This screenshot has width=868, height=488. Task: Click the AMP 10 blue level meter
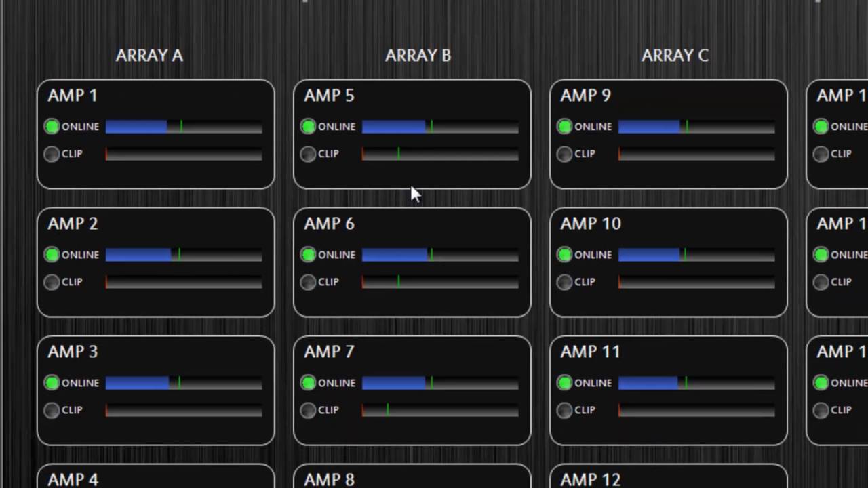[696, 255]
